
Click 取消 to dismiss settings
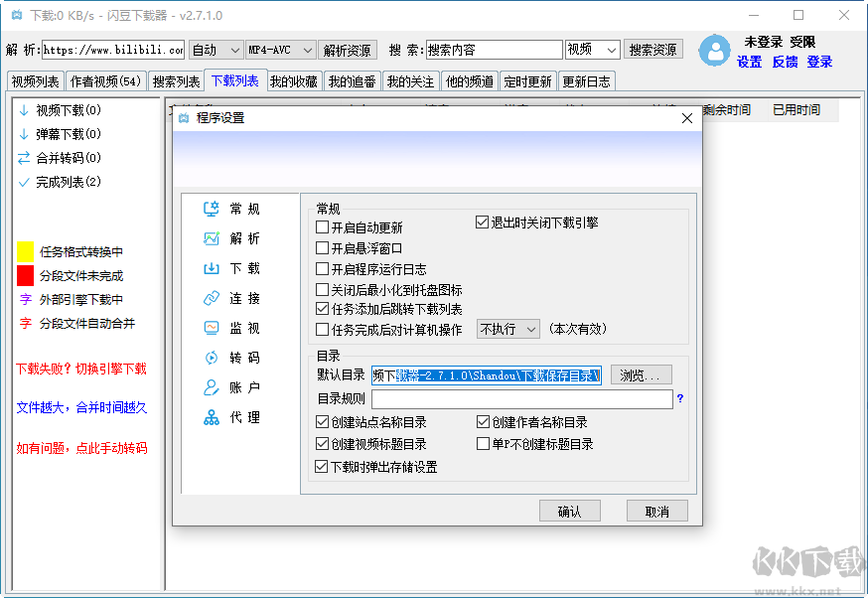[657, 511]
